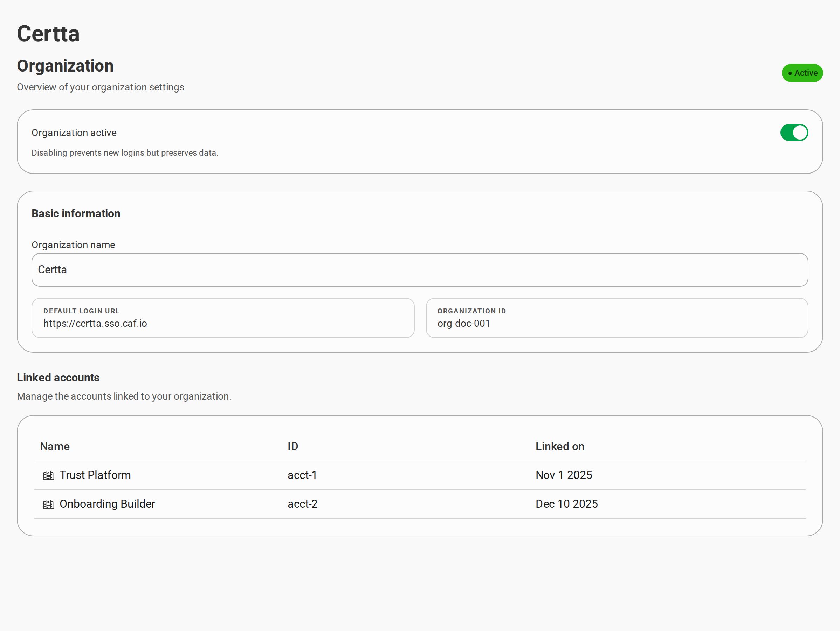Select the https://certta.sso.caf.io login URL

(x=95, y=324)
